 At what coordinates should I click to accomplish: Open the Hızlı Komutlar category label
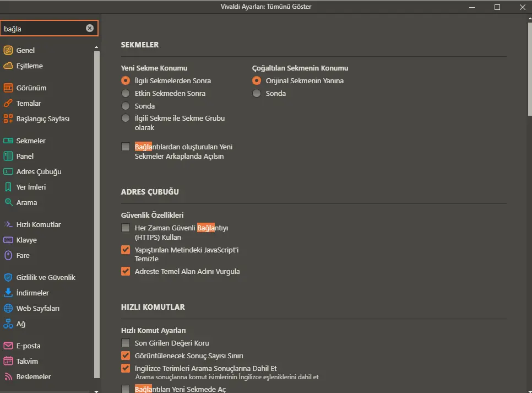(x=39, y=224)
